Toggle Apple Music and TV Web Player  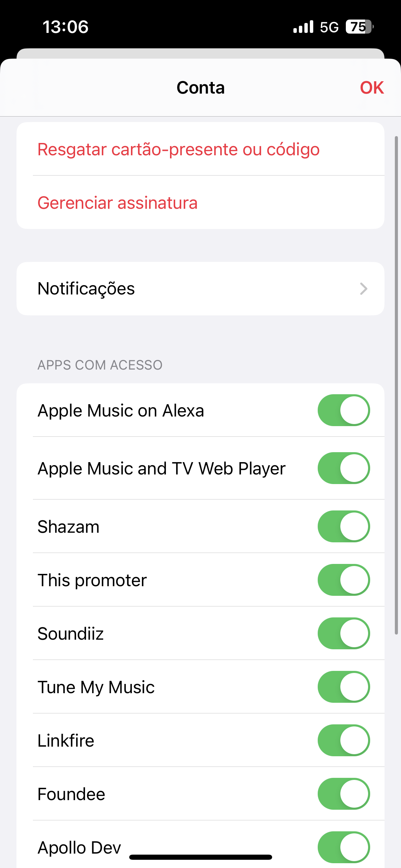click(x=343, y=468)
